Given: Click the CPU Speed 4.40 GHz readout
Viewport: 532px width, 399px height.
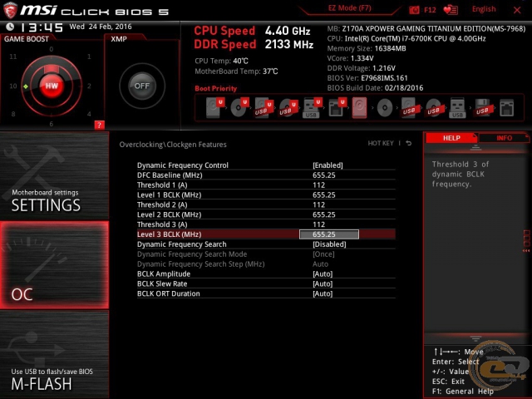Looking at the screenshot, I should [252, 31].
